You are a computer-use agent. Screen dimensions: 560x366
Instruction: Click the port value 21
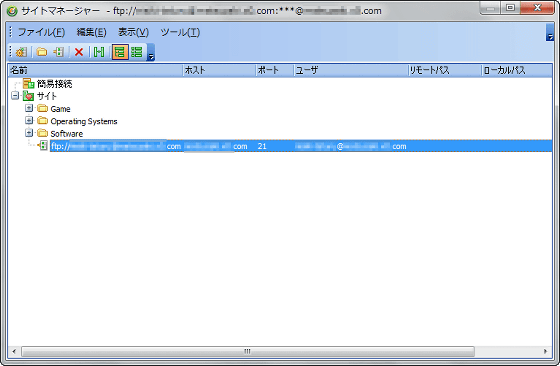point(262,146)
